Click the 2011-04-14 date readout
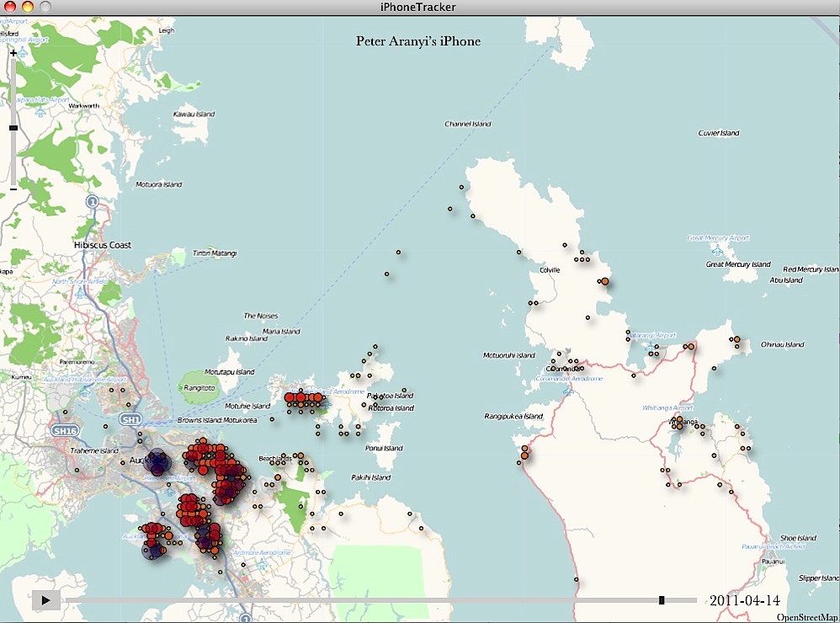Screen dimensions: 840x623 point(745,600)
